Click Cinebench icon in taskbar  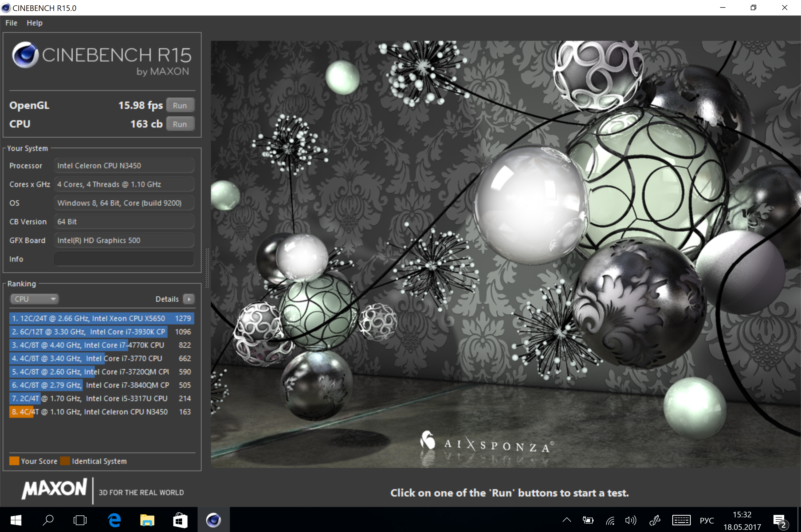[214, 520]
